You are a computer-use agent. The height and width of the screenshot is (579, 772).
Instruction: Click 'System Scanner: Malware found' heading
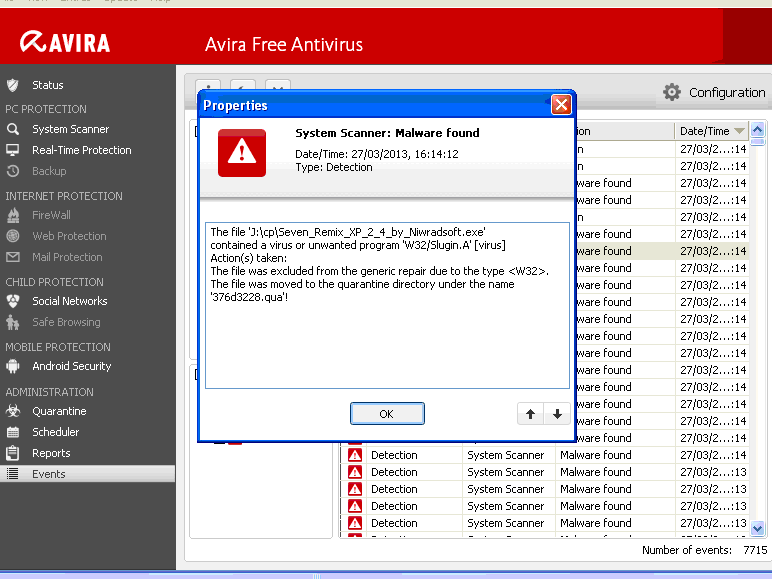(387, 133)
